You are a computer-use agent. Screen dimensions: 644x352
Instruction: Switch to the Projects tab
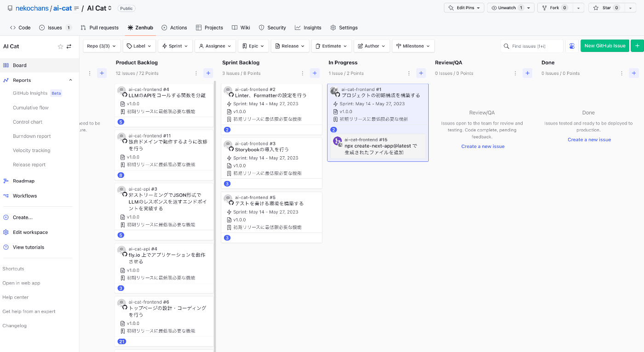(209, 28)
